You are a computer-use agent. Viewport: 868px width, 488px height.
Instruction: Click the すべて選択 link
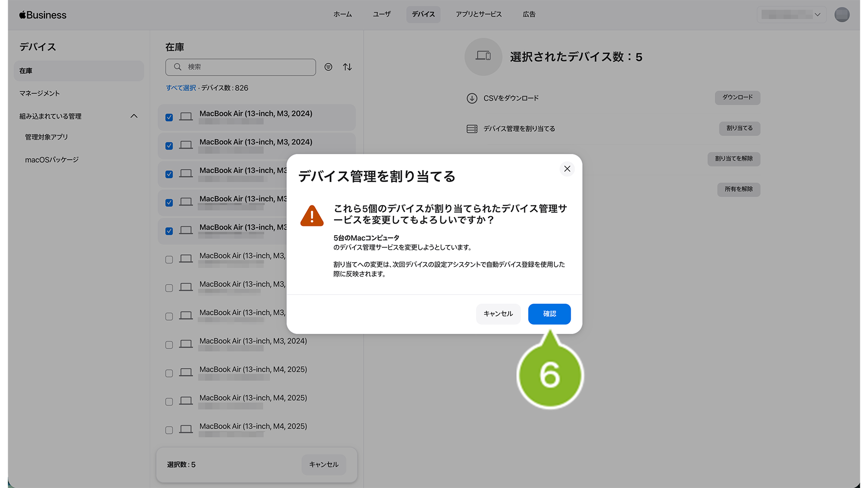point(181,88)
